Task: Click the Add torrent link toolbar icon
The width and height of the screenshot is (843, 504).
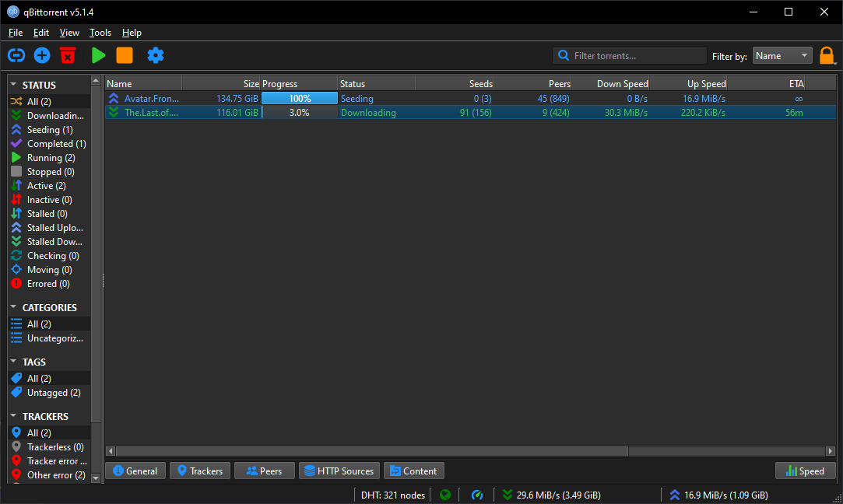Action: (x=16, y=55)
